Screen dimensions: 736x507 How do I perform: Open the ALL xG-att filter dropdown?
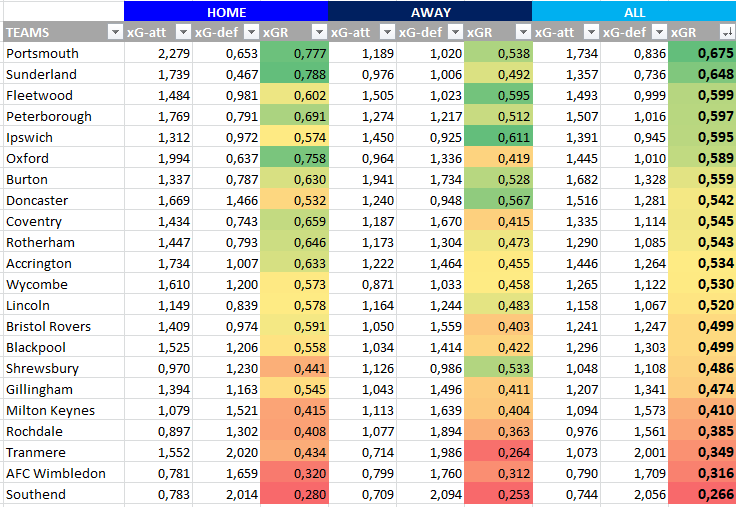coord(591,32)
